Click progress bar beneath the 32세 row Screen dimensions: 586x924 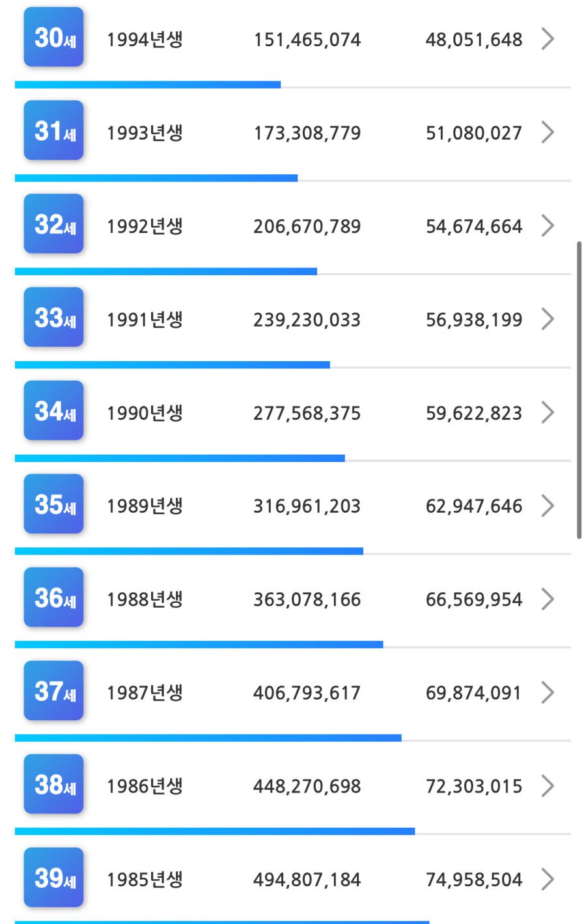[x=166, y=271]
